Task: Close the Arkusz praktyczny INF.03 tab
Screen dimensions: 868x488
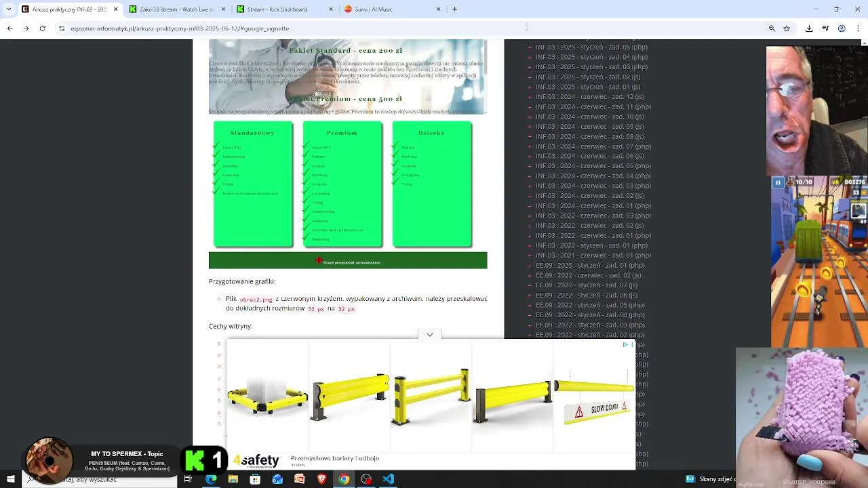Action: [115, 9]
